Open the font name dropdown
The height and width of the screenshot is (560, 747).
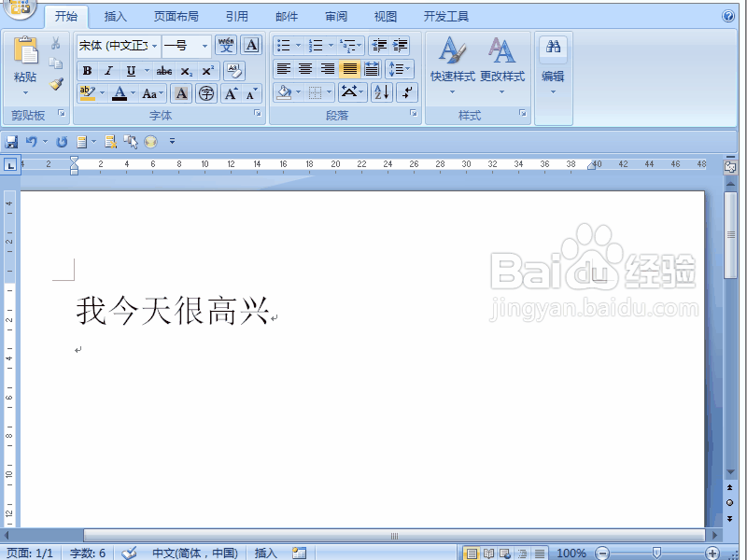tap(154, 47)
